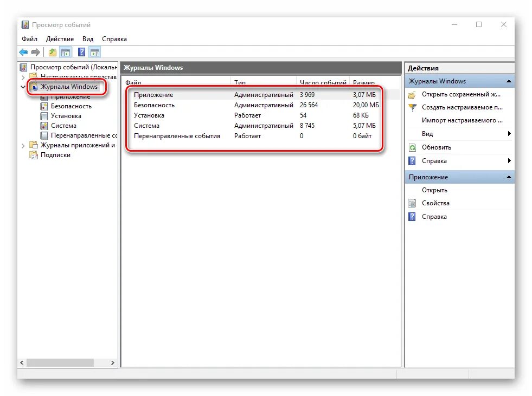Open the Файл menu

[x=29, y=39]
